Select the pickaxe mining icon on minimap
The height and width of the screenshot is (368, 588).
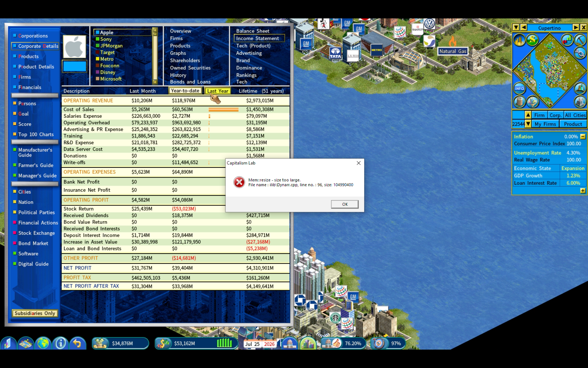(x=580, y=40)
